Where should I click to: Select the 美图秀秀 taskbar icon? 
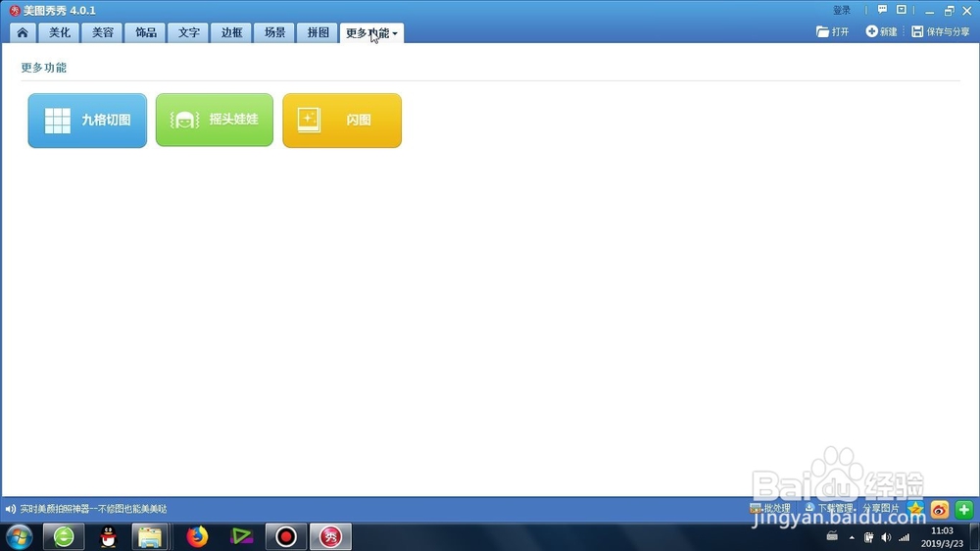click(x=330, y=536)
